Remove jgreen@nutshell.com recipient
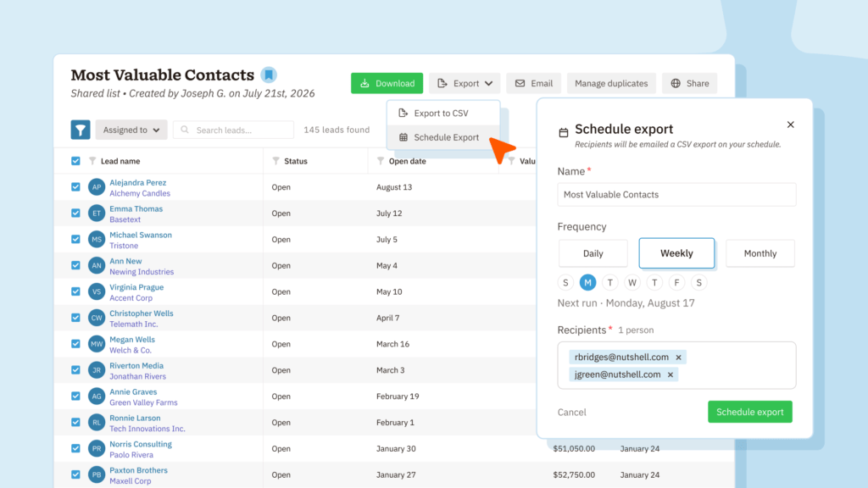Screen dimensions: 868x488 pos(670,374)
